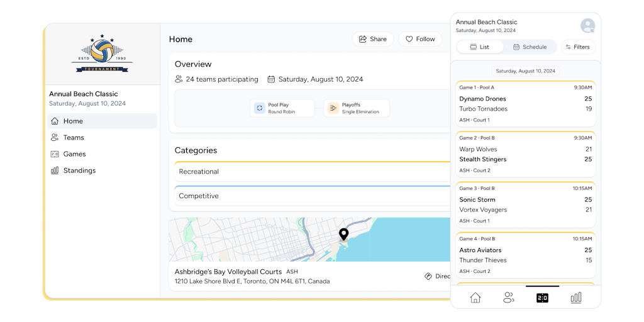This screenshot has height=322, width=644.
Task: Click the Game 3 · Pool B label
Action: click(477, 188)
